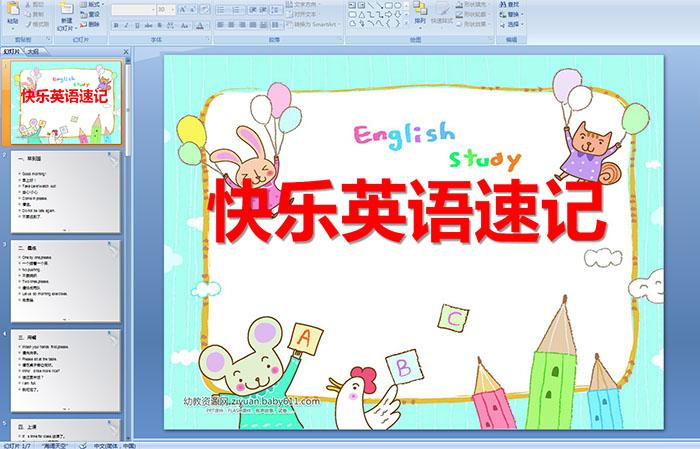Select slide 3 thumbnail in the slide pane
The width and height of the screenshot is (700, 449).
[x=66, y=281]
